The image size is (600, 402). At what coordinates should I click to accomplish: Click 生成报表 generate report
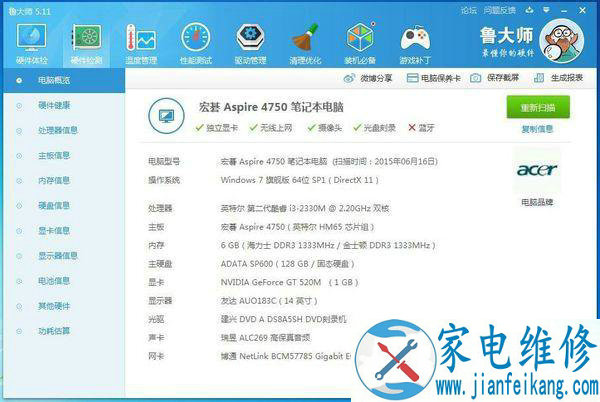point(558,78)
